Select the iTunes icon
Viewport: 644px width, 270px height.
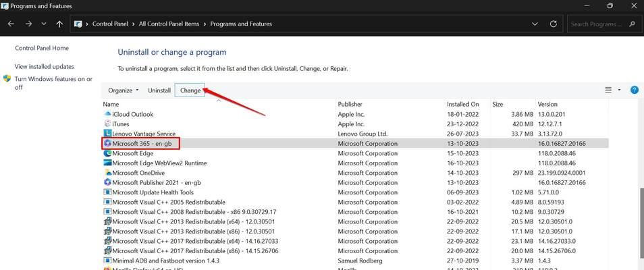click(107, 124)
